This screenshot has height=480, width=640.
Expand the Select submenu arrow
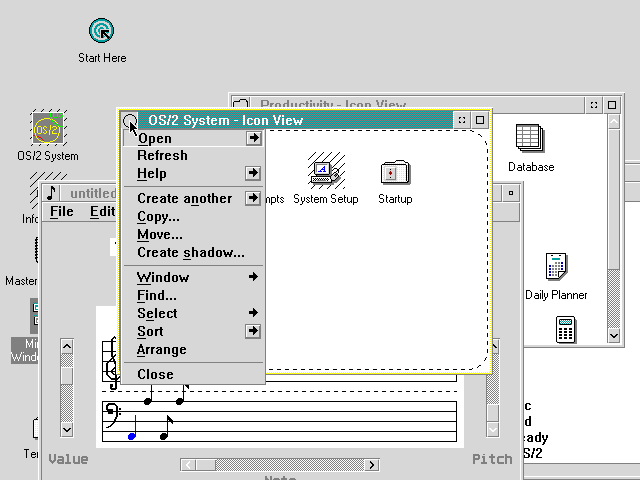point(253,313)
